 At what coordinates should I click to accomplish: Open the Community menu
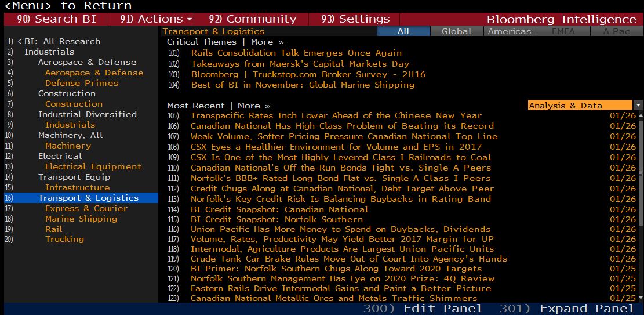point(252,19)
